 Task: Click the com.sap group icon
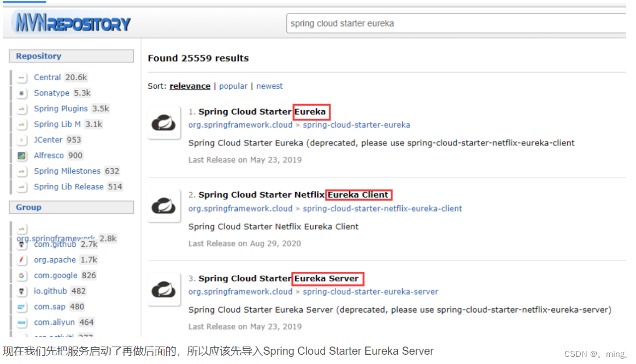coord(22,307)
